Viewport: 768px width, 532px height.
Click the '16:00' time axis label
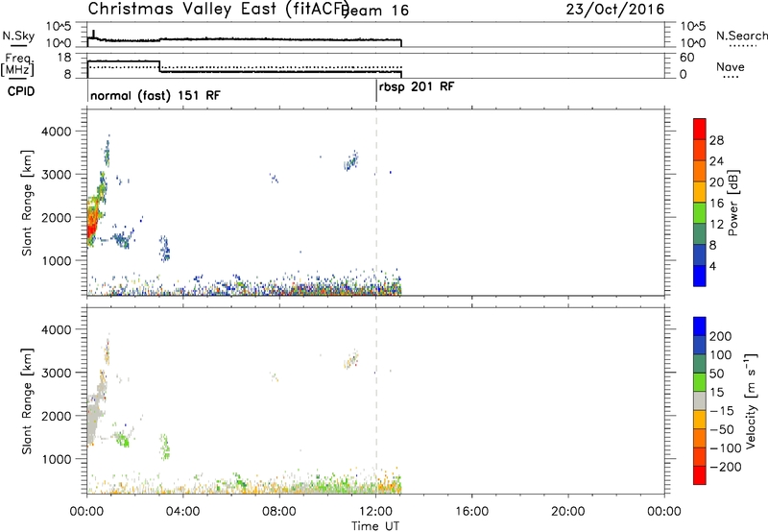(471, 512)
